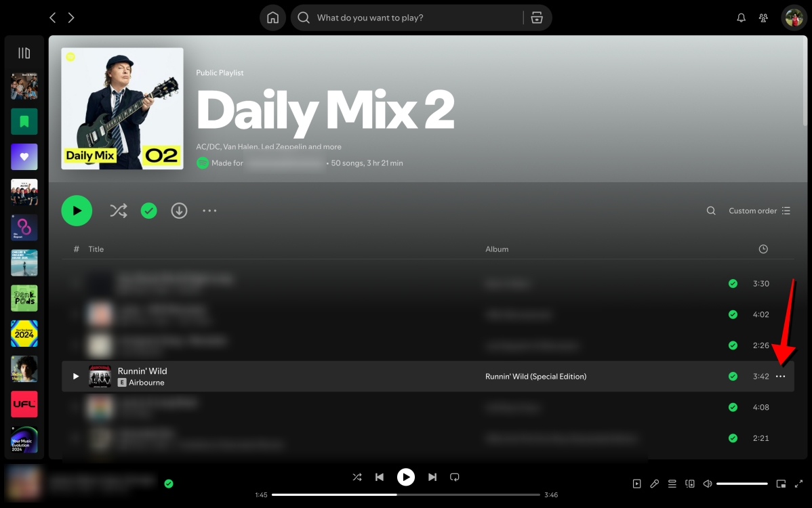
Task: Click the UFL playlist in sidebar
Action: click(24, 404)
